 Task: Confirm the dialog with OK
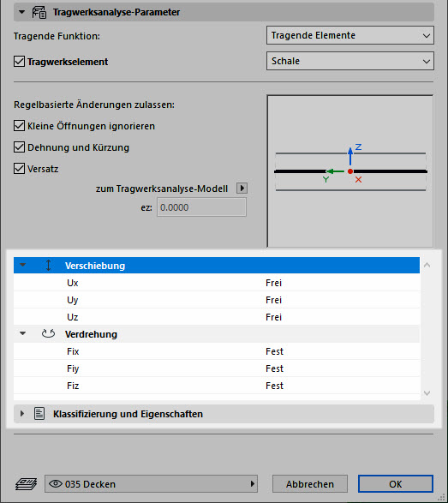point(396,484)
